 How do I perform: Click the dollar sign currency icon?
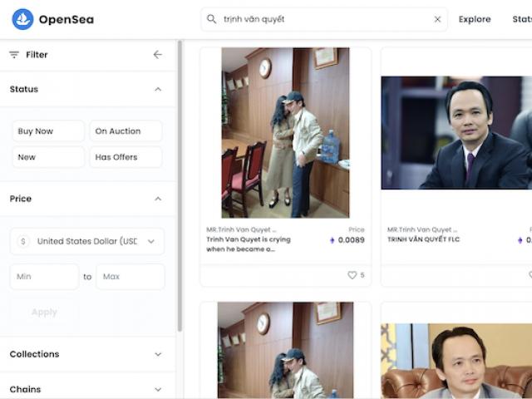click(x=23, y=241)
